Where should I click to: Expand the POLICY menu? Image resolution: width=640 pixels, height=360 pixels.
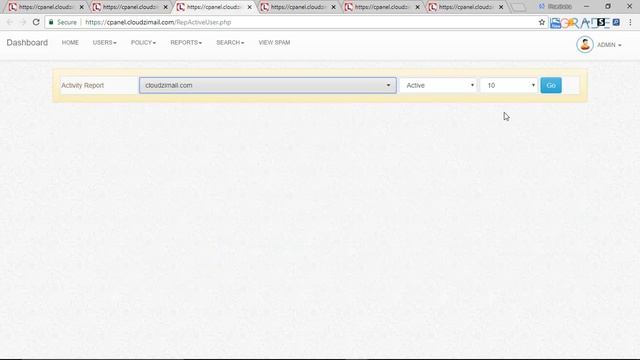point(143,42)
